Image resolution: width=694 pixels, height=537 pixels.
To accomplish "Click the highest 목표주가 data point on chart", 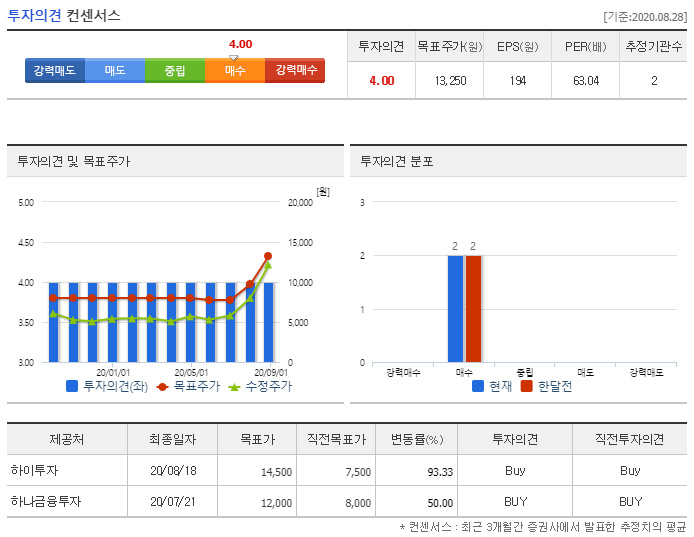I will click(268, 256).
